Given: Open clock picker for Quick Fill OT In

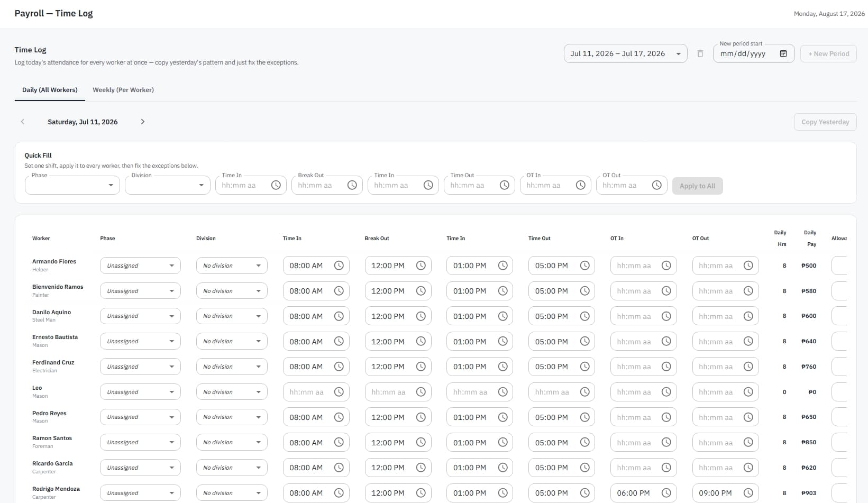Looking at the screenshot, I should pos(581,185).
